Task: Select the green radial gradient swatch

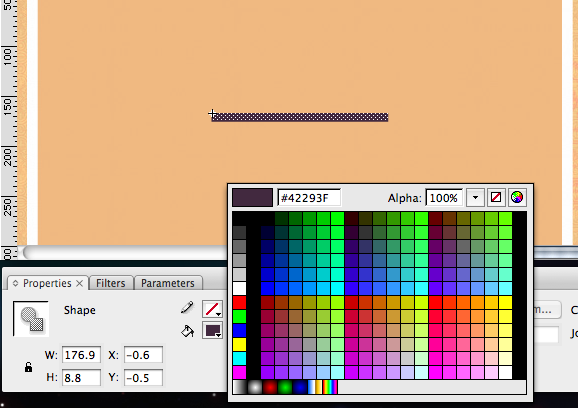Action: tap(285, 387)
